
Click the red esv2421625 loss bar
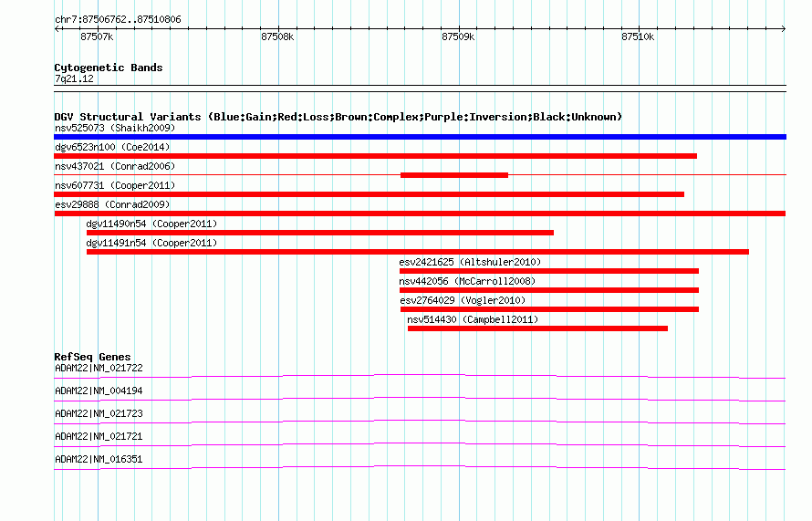click(549, 271)
